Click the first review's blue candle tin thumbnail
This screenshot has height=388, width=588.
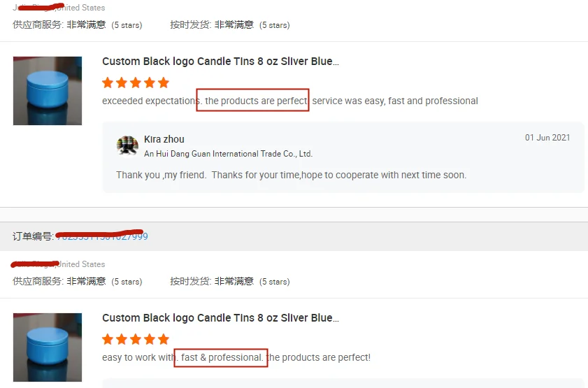[x=48, y=91]
